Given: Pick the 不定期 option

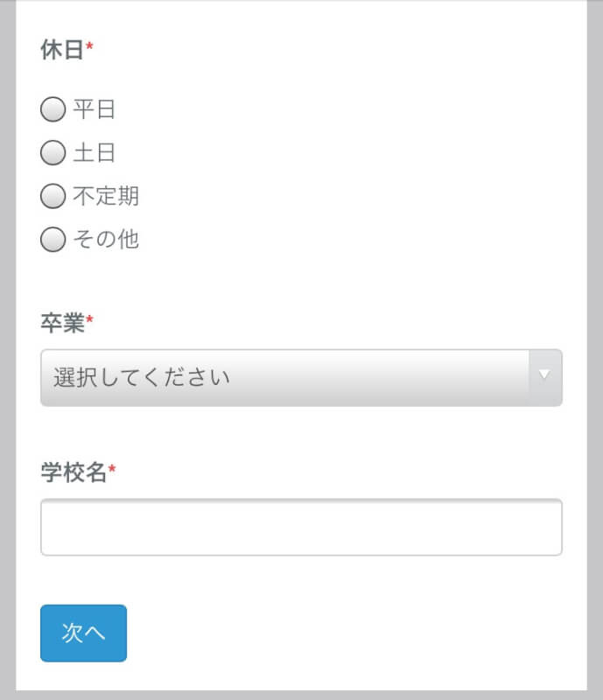Looking at the screenshot, I should 53,197.
